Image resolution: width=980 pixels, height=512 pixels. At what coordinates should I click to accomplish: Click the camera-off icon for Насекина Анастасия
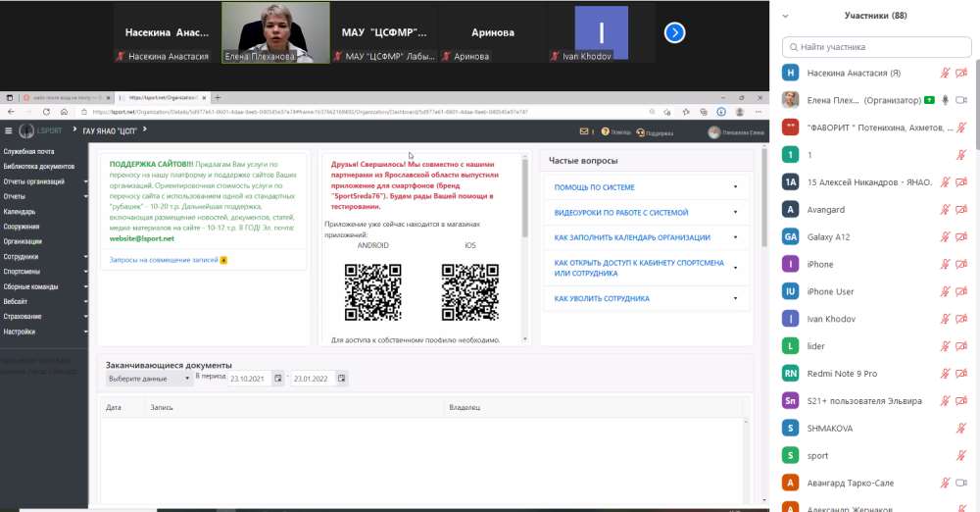pyautogui.click(x=961, y=74)
